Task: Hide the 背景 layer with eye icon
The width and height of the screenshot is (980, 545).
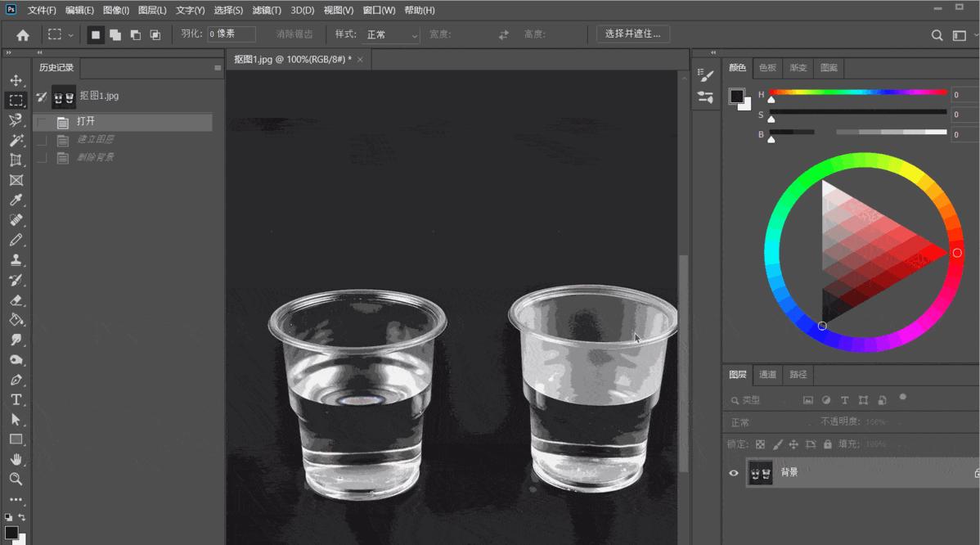Action: [734, 473]
